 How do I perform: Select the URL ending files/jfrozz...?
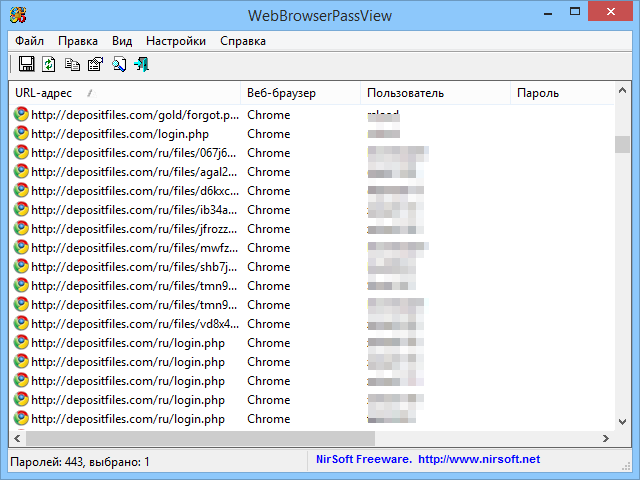click(134, 229)
